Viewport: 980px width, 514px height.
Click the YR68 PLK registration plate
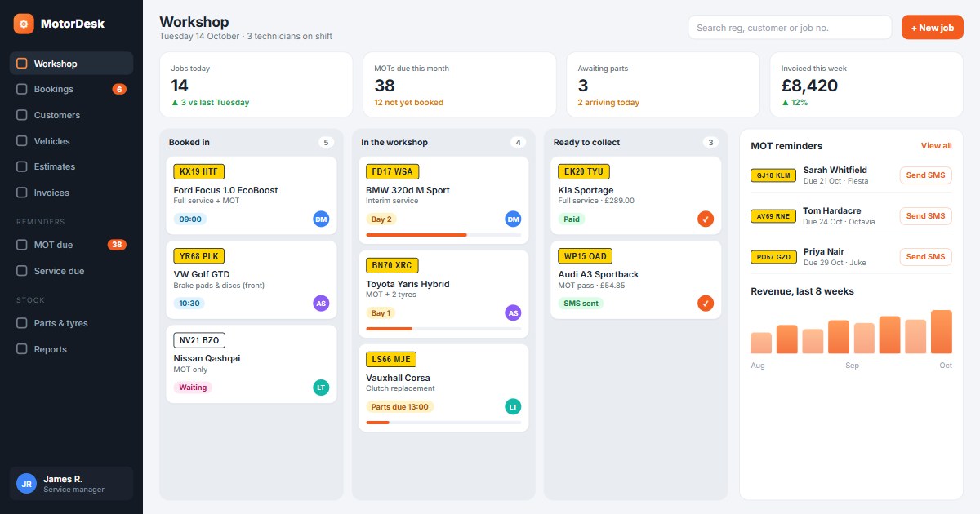tap(198, 255)
